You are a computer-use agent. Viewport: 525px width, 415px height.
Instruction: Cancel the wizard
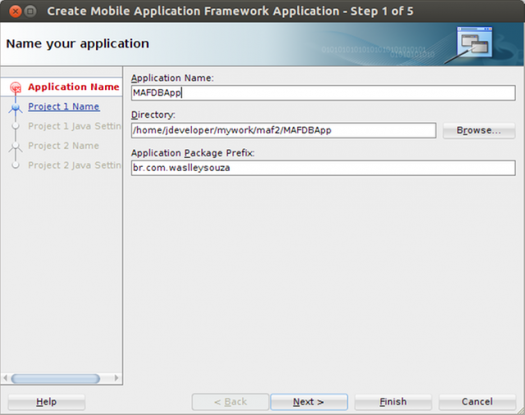pos(477,402)
